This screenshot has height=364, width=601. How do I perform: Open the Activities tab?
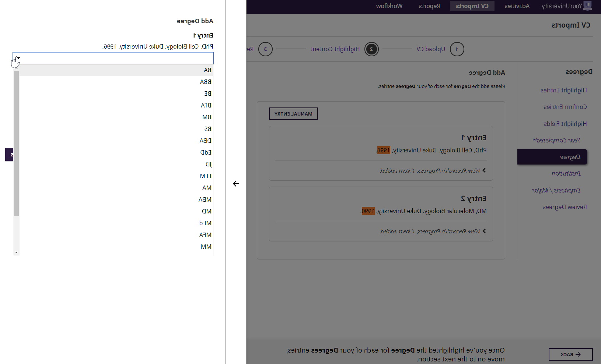(517, 6)
